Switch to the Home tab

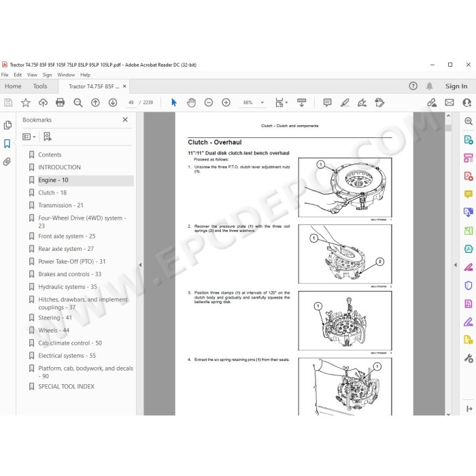point(13,86)
